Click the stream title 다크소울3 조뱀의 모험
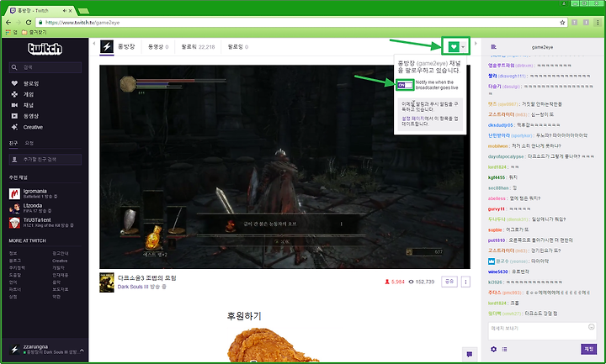606x364 pixels. (146, 278)
